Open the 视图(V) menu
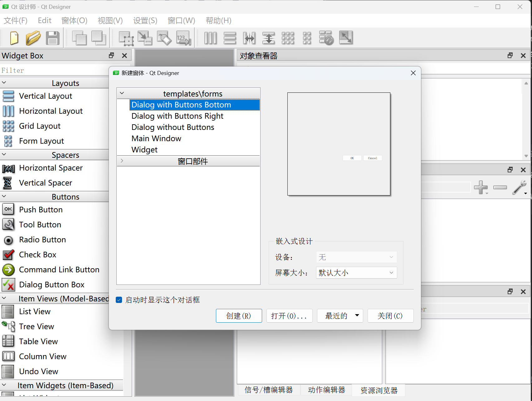The height and width of the screenshot is (401, 532). pyautogui.click(x=110, y=21)
